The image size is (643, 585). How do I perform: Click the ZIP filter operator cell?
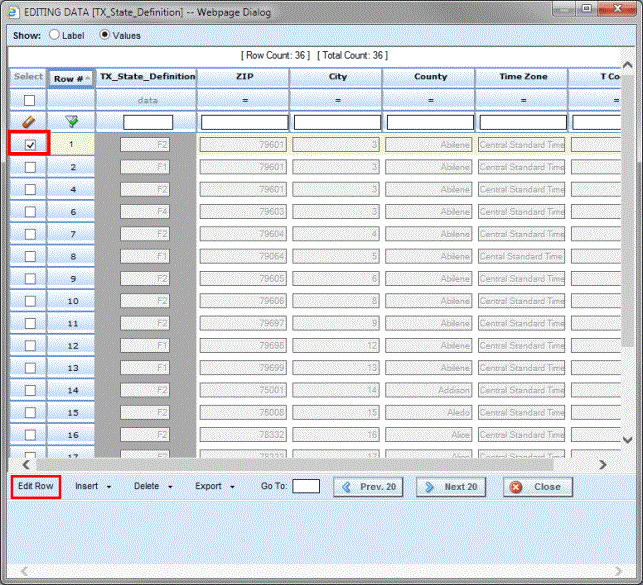244,100
